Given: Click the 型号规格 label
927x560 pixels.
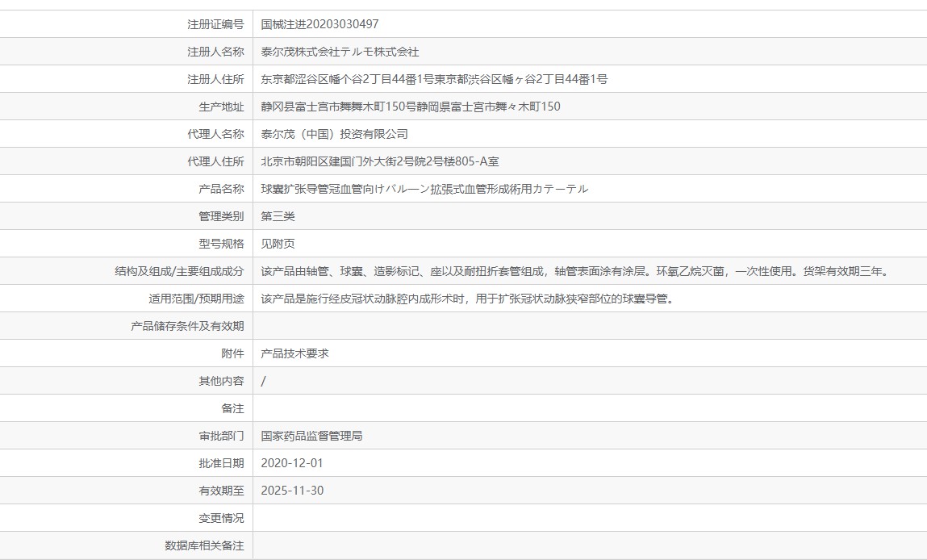Looking at the screenshot, I should pos(221,244).
